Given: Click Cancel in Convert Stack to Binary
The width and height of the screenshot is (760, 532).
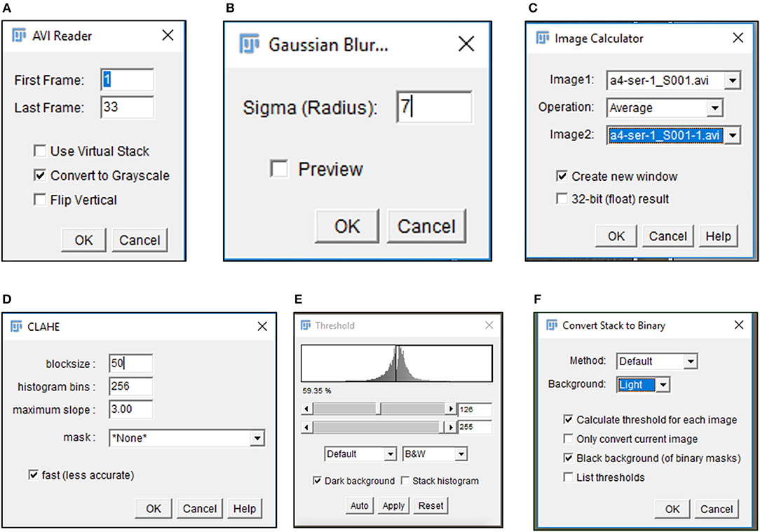Looking at the screenshot, I should (717, 509).
